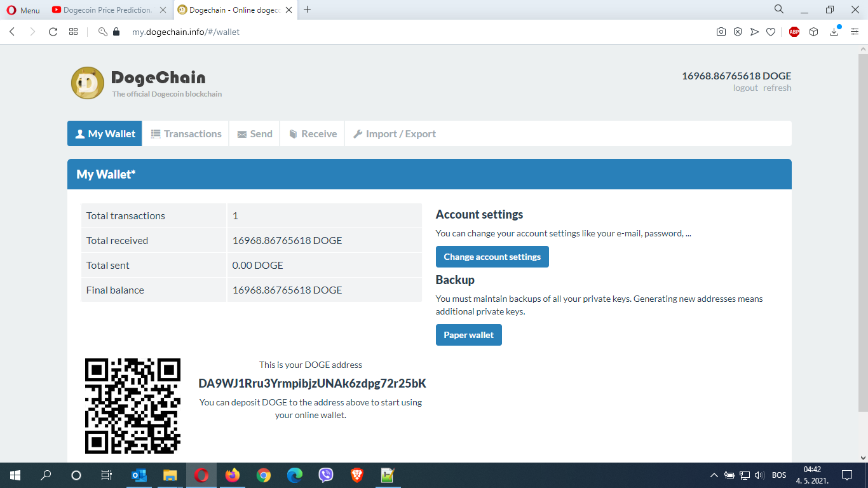Open the ad blocker shield icon
This screenshot has height=488, width=868.
pyautogui.click(x=738, y=32)
